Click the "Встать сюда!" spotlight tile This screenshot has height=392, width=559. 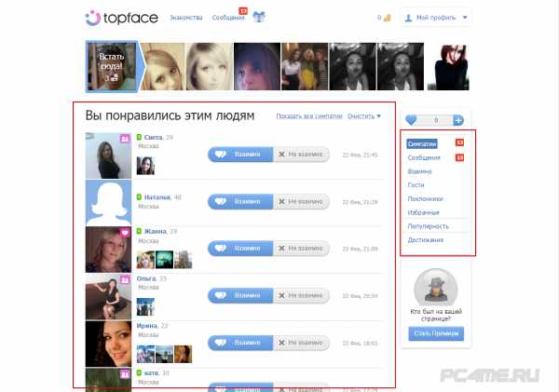111,66
